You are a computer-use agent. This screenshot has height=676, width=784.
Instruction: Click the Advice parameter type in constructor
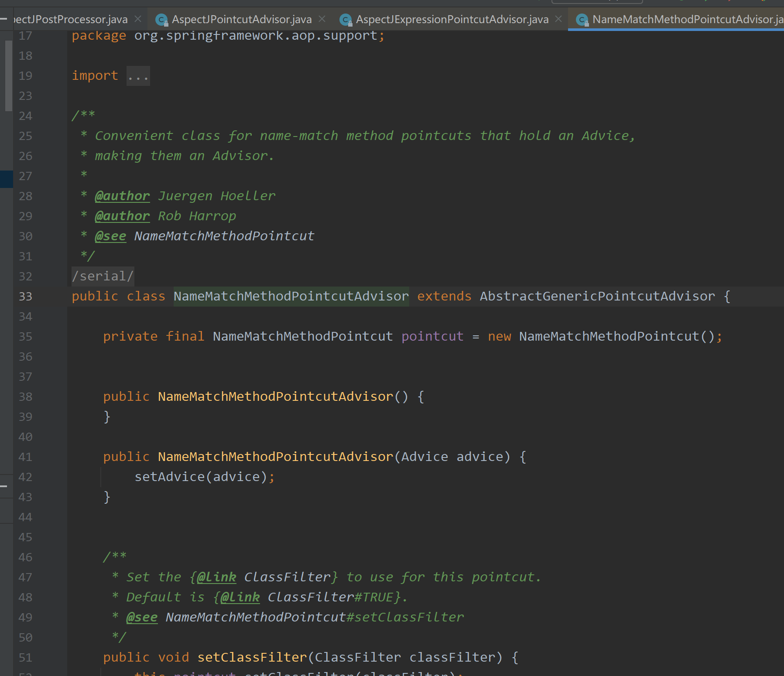click(425, 457)
